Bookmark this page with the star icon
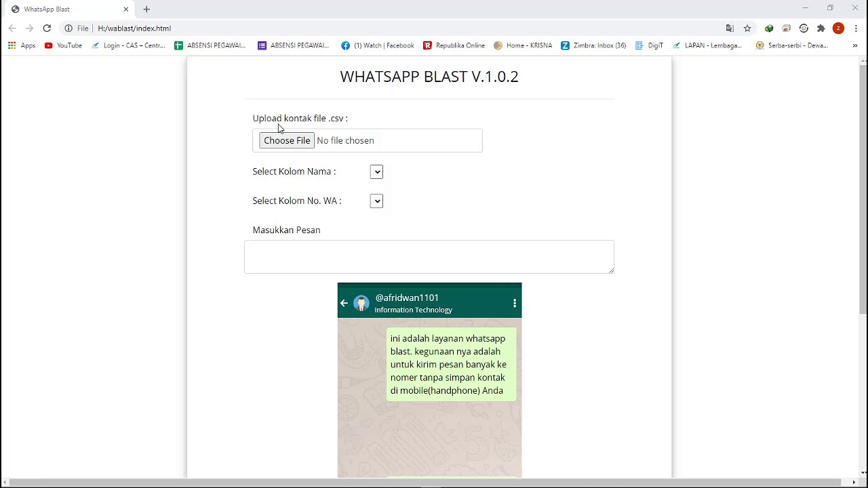The height and width of the screenshot is (488, 868). coord(747,28)
